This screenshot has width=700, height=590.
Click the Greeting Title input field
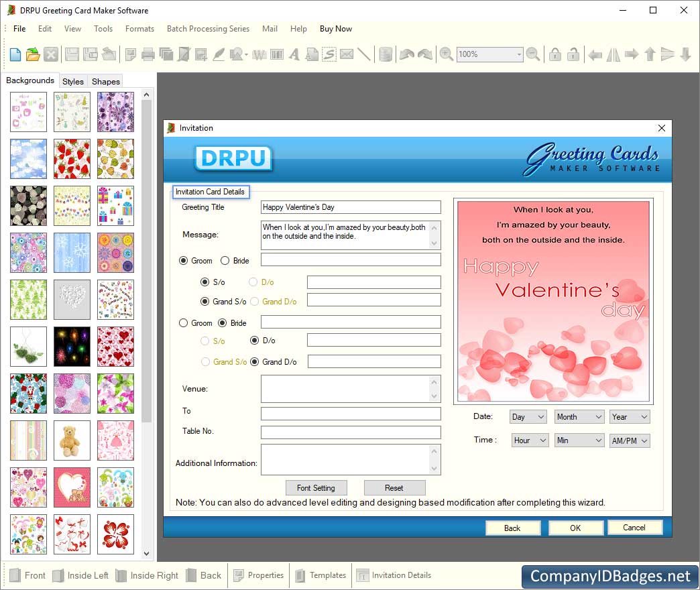coord(351,207)
